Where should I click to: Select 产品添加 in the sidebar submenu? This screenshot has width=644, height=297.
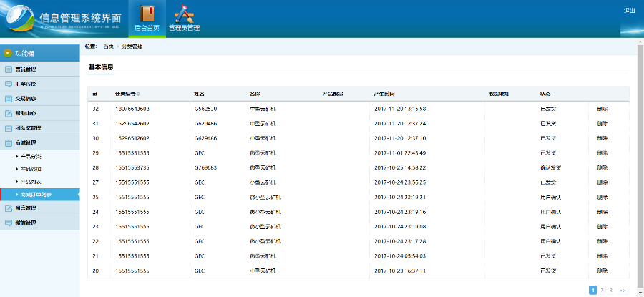31,169
